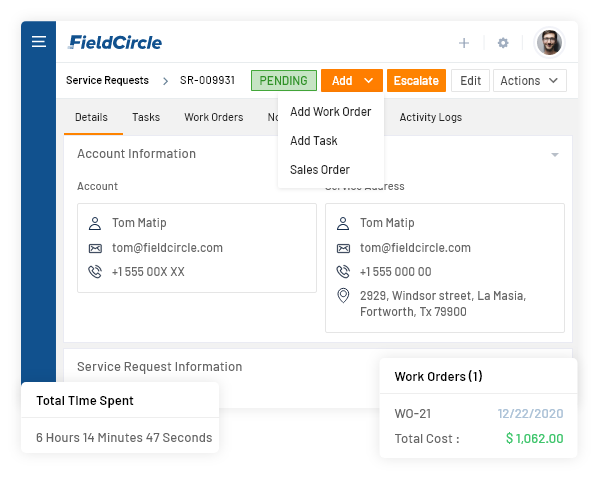Click the 2929, Windsor street address
The width and height of the screenshot is (599, 479).
(443, 304)
